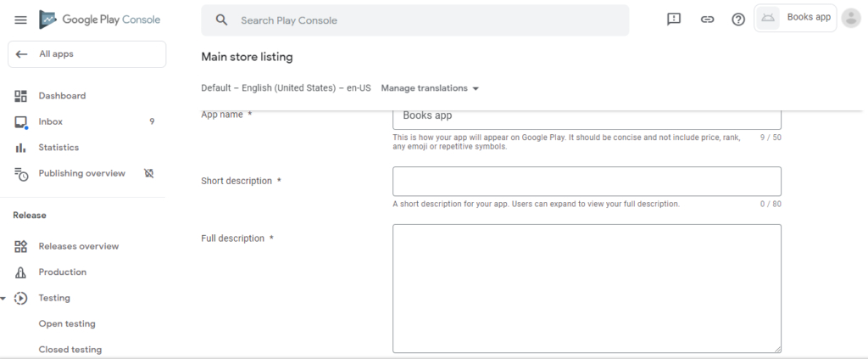Viewport: 868px width, 359px height.
Task: Open the feedback speech bubble icon
Action: click(674, 20)
